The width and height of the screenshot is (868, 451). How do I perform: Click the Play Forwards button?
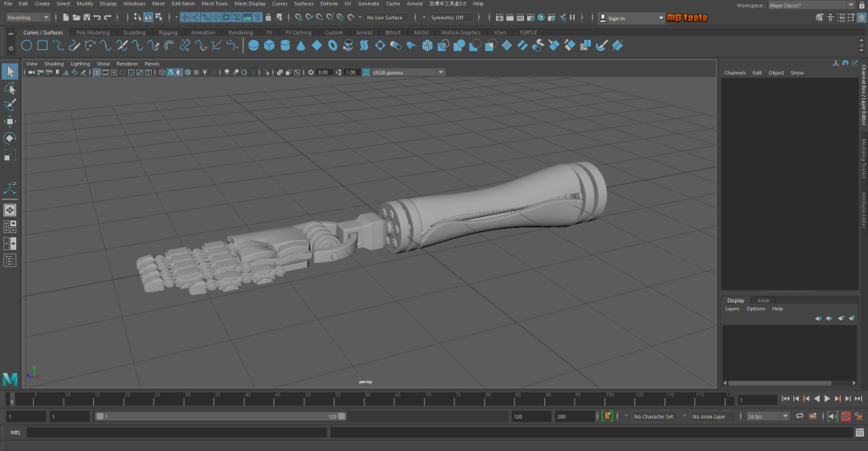point(827,398)
